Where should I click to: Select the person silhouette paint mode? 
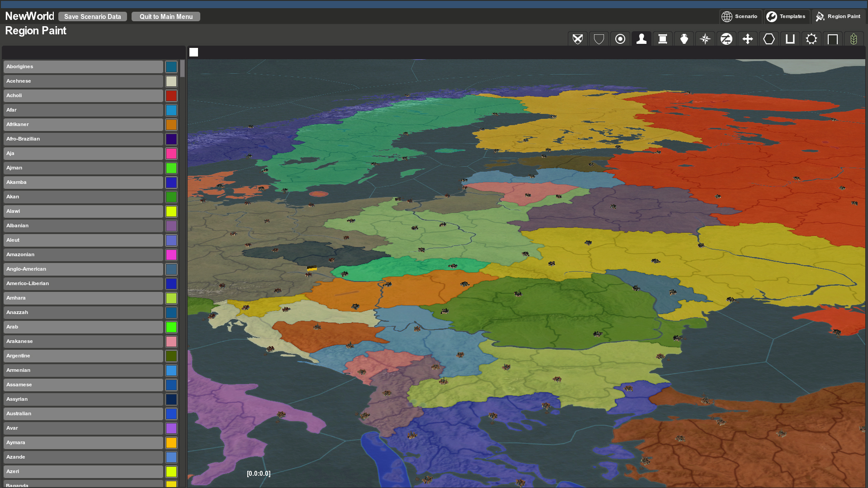click(x=642, y=39)
